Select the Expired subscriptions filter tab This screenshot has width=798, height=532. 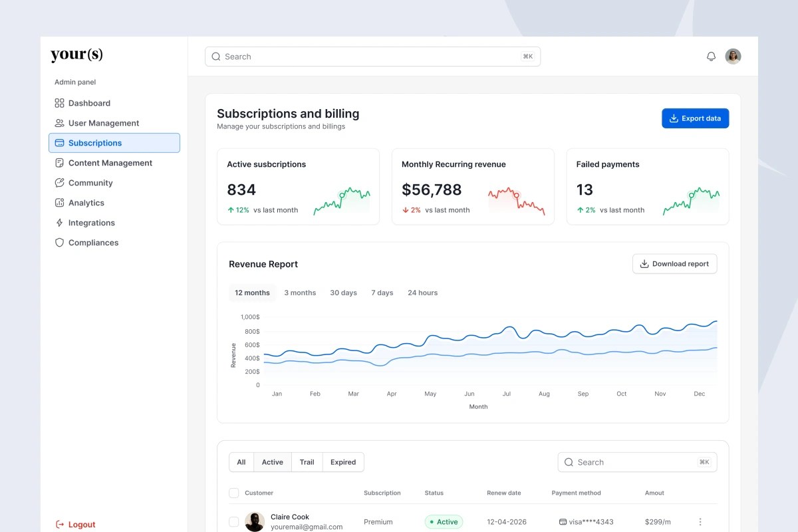[x=342, y=462]
